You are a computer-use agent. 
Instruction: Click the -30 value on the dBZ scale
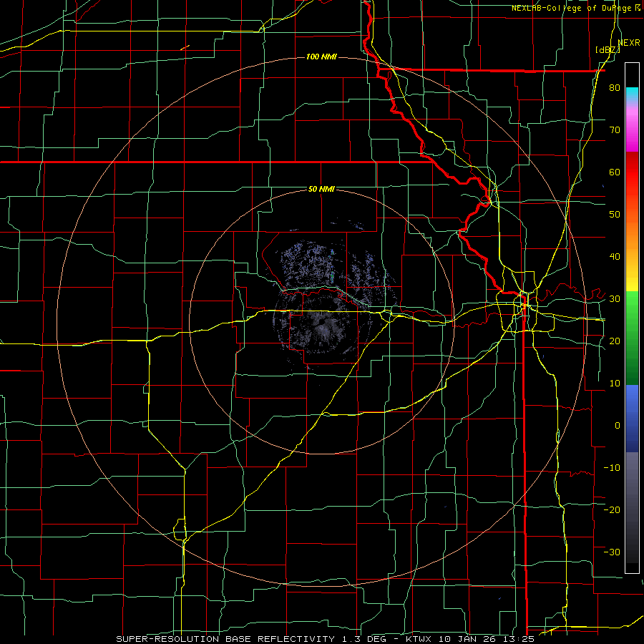pos(612,552)
